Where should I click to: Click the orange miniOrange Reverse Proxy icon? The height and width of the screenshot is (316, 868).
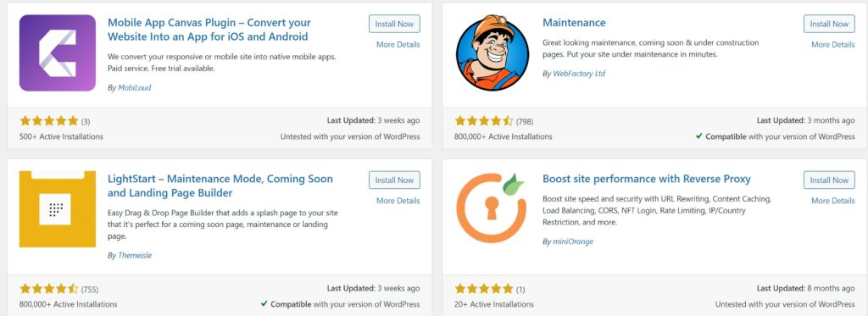(x=491, y=208)
